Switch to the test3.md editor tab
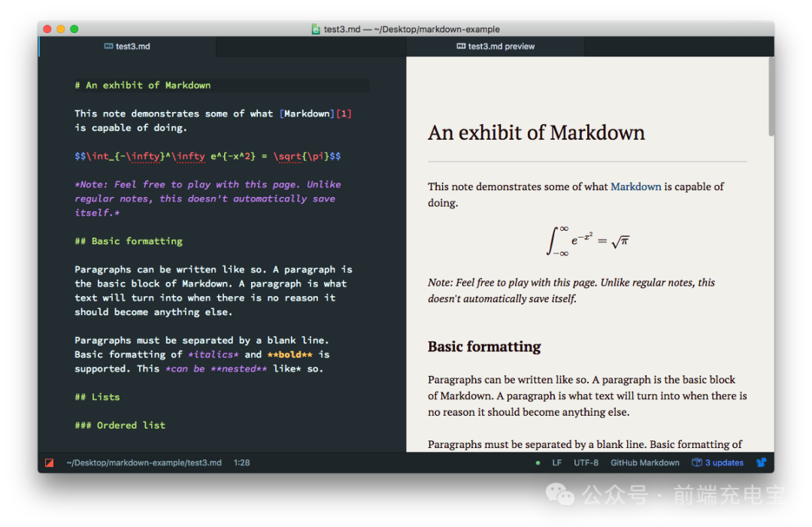This screenshot has height=527, width=812. [127, 46]
